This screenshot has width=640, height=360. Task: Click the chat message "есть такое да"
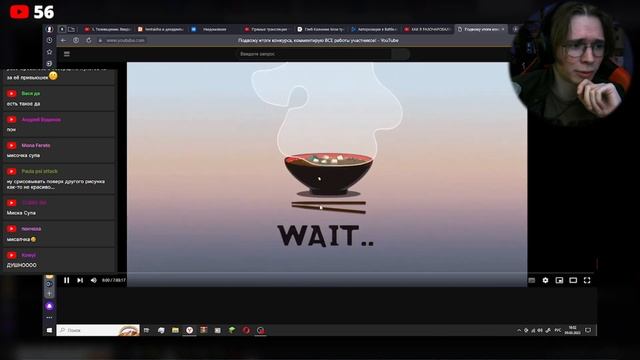[x=23, y=104]
